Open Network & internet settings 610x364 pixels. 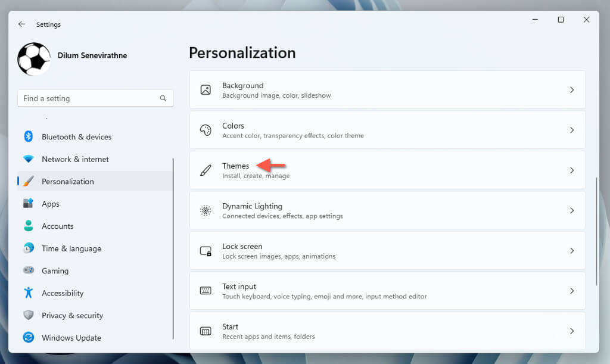pos(95,159)
